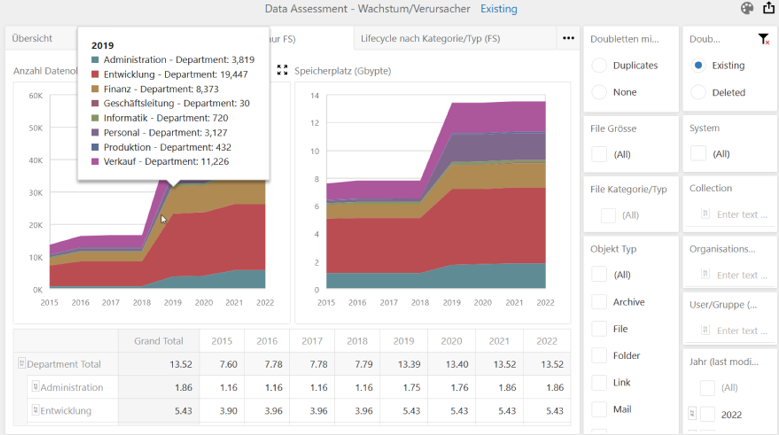Image resolution: width=779 pixels, height=435 pixels.
Task: Select the Duplicates radio button
Action: click(599, 65)
